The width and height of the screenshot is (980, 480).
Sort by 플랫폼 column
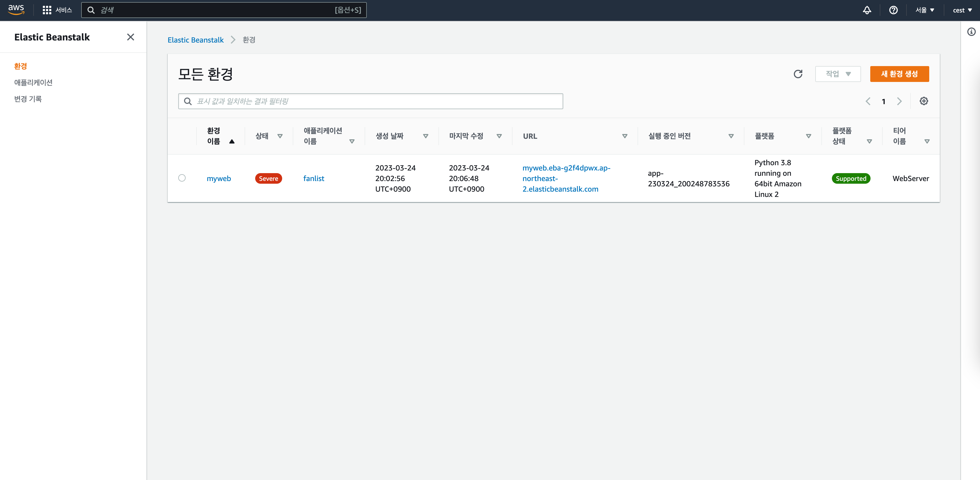(x=808, y=136)
